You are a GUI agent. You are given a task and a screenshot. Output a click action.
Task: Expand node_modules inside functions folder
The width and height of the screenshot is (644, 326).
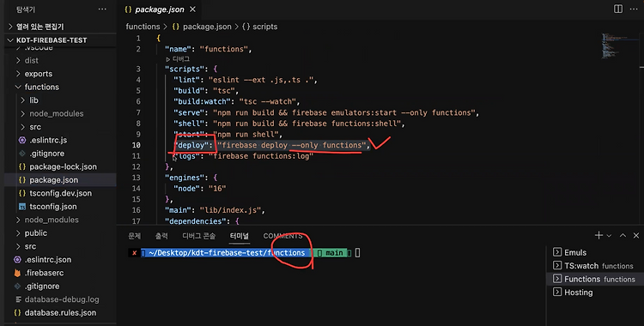click(57, 114)
